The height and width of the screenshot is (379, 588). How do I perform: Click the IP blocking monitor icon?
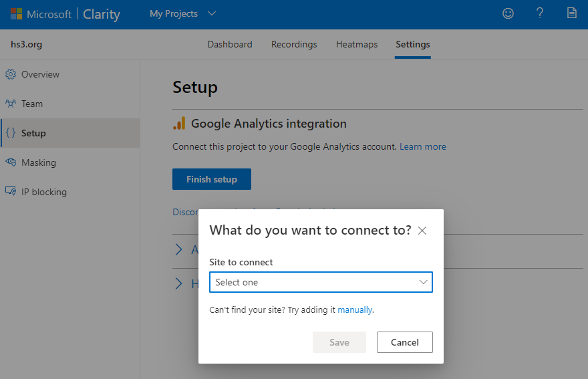click(x=11, y=191)
